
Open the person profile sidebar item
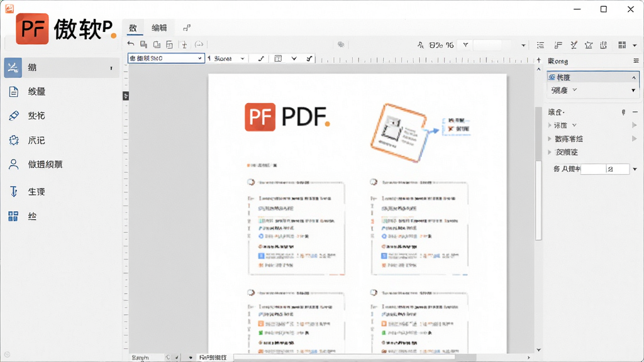[14, 165]
